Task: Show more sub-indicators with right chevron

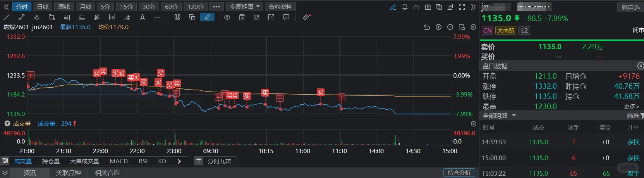Action: pos(179,161)
